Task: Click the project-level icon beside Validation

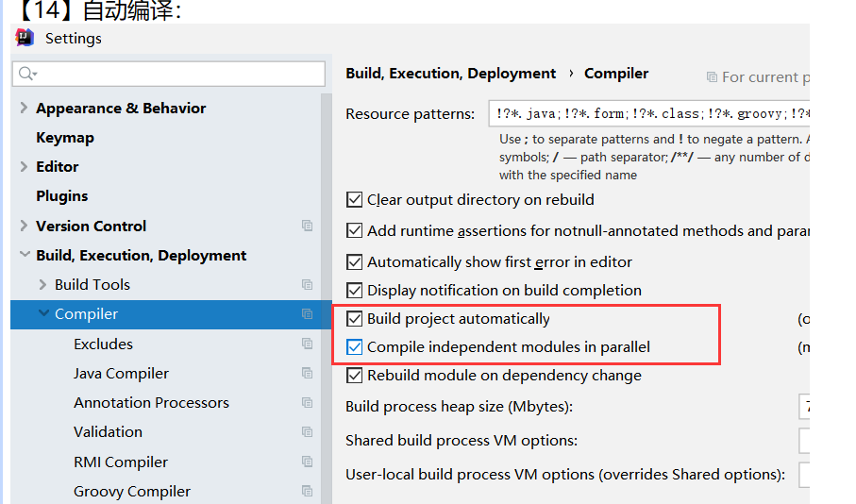Action: [307, 431]
